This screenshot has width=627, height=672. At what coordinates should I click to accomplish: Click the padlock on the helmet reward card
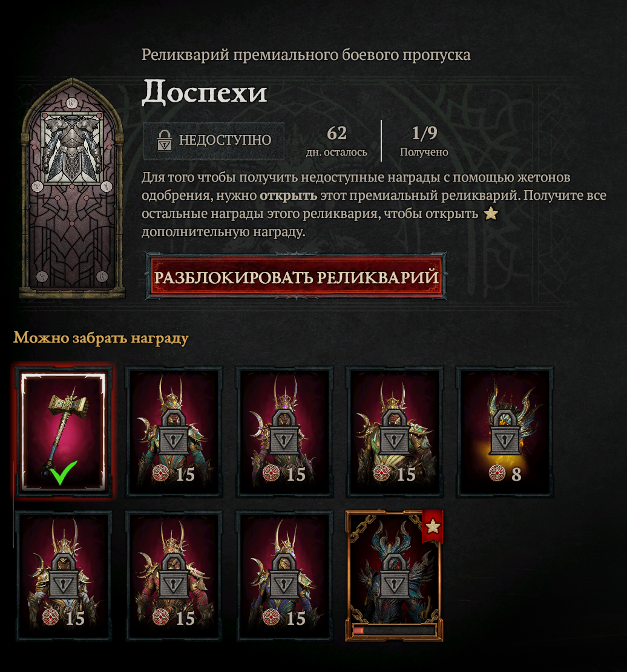click(505, 432)
